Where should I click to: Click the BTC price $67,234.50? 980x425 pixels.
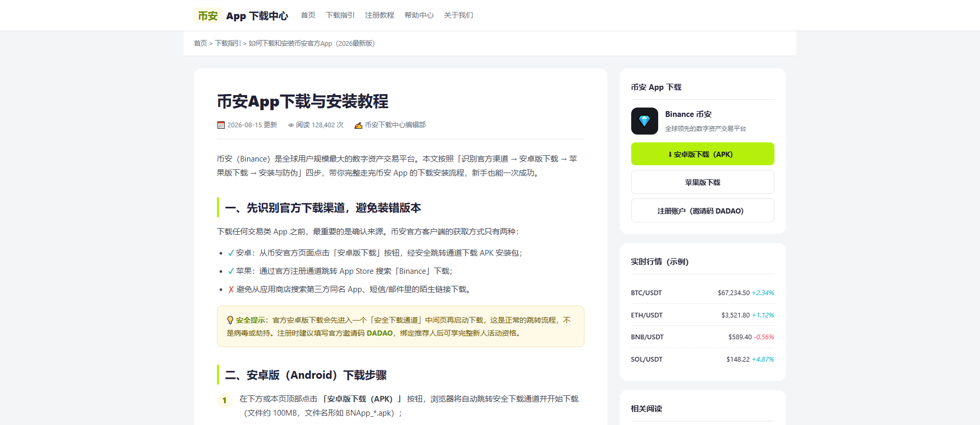click(x=734, y=293)
